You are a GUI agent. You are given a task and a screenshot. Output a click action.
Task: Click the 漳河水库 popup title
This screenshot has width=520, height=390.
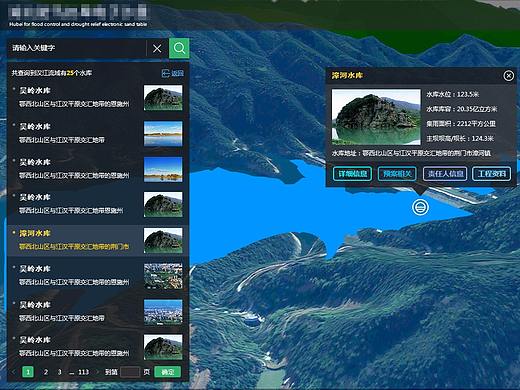pyautogui.click(x=347, y=76)
